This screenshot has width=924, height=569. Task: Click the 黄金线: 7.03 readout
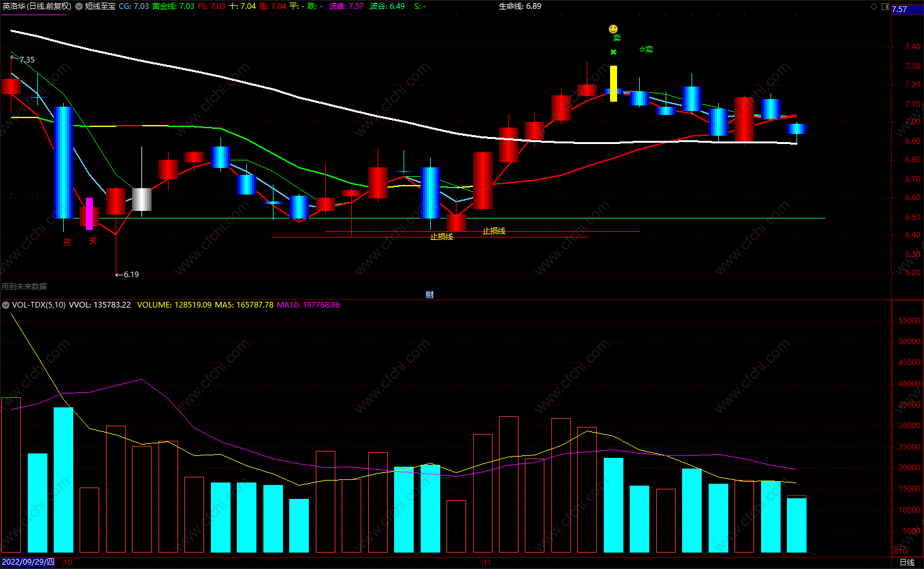coord(173,6)
